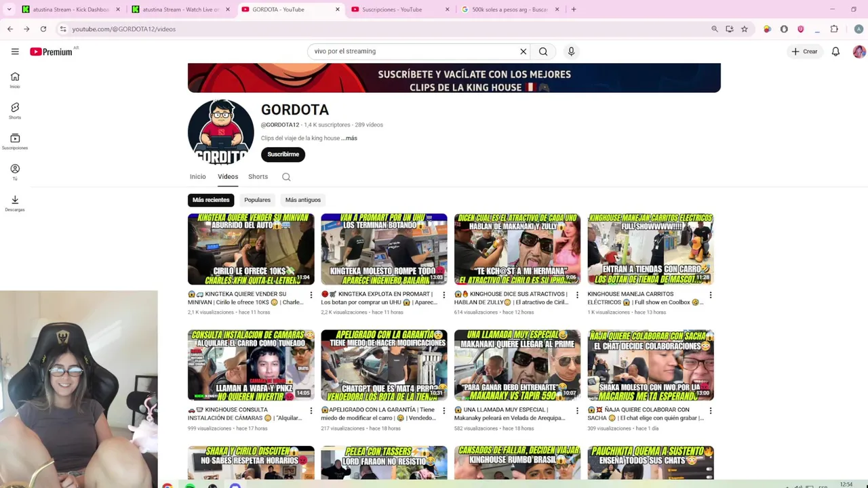Click the channel banner image

(454, 78)
